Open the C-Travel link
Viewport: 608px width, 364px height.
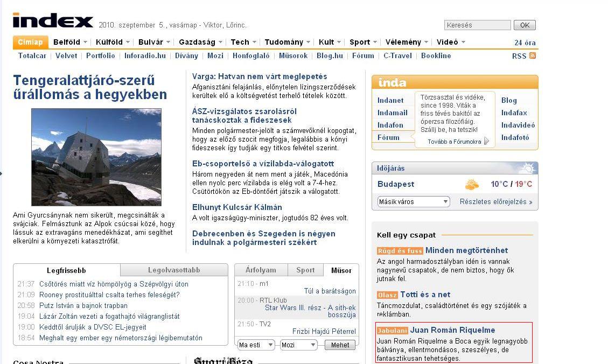(x=398, y=55)
